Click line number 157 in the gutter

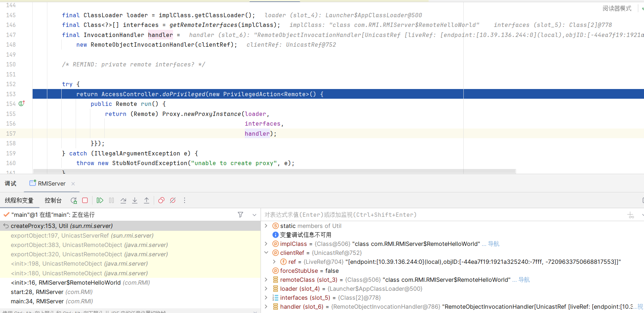coord(11,134)
